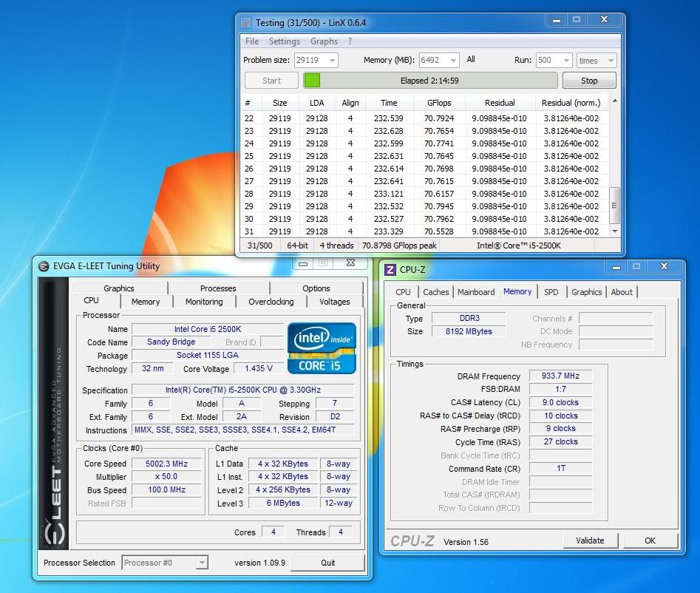Click the EVGA E-LEET title bar logo icon
700x593 pixels.
tap(44, 267)
